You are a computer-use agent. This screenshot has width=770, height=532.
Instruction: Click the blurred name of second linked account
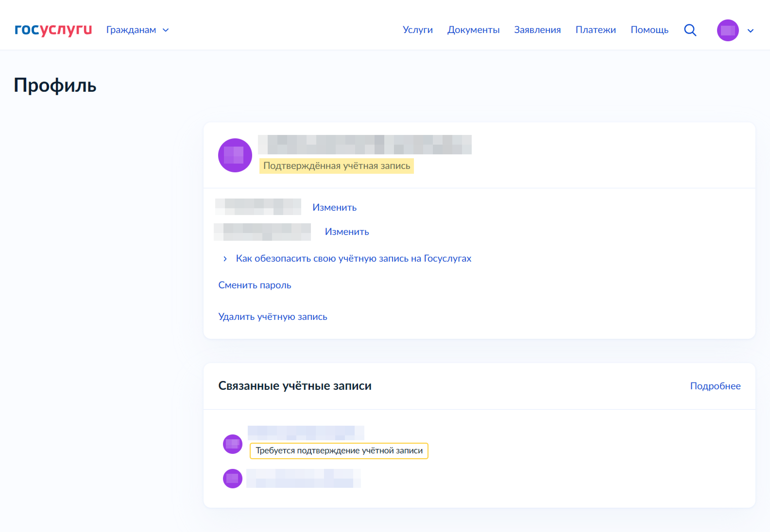tap(303, 478)
